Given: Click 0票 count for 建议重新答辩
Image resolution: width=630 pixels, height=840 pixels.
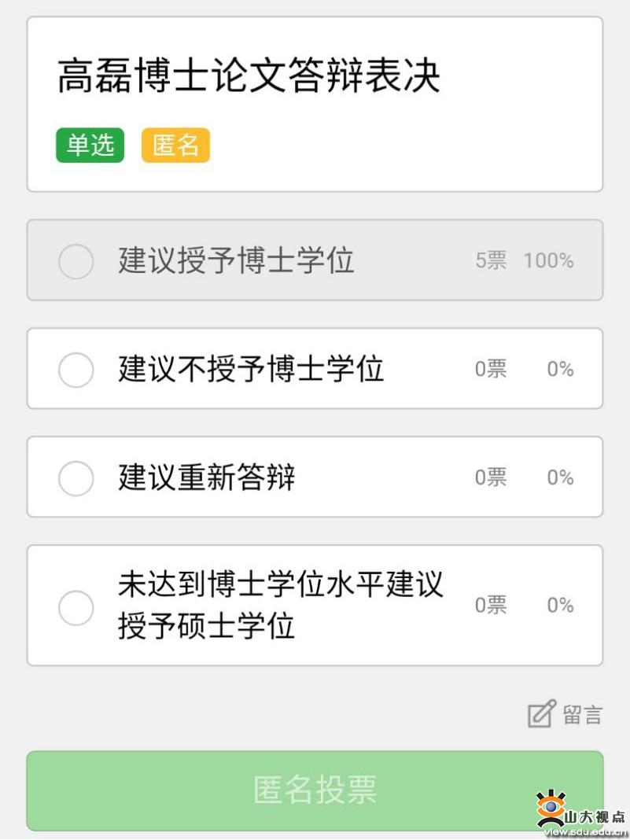Looking at the screenshot, I should 491,477.
